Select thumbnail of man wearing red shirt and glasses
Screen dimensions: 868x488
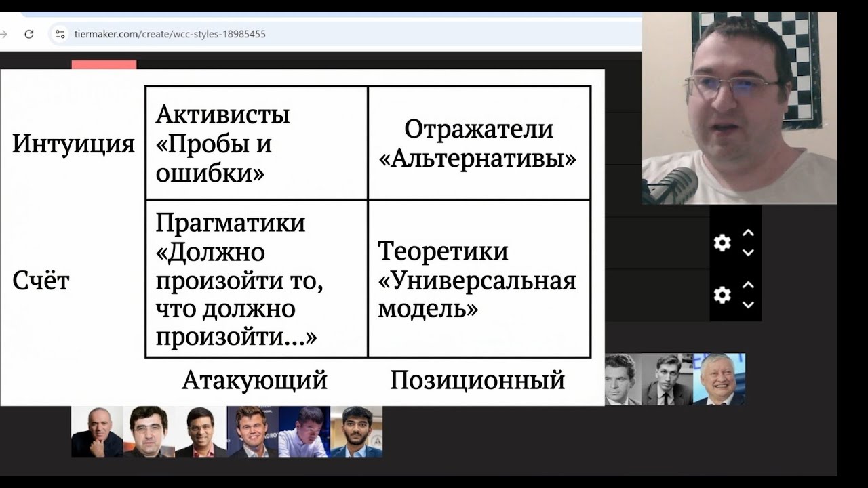201,432
